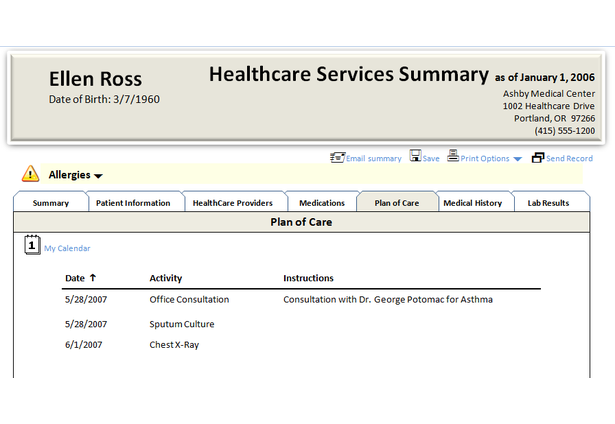Click the as of January 1, 2006 text
This screenshot has height=424, width=615.
click(x=545, y=77)
